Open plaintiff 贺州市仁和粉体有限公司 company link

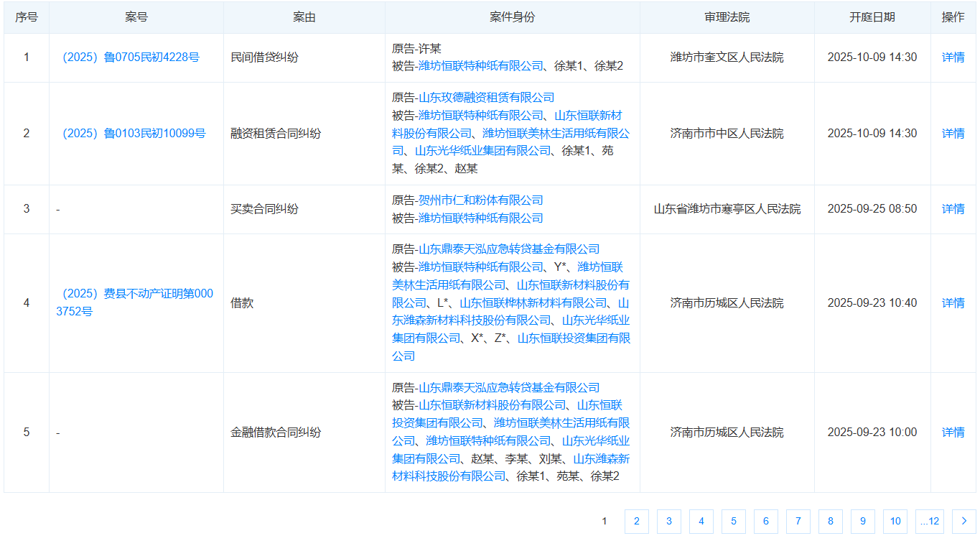click(481, 200)
